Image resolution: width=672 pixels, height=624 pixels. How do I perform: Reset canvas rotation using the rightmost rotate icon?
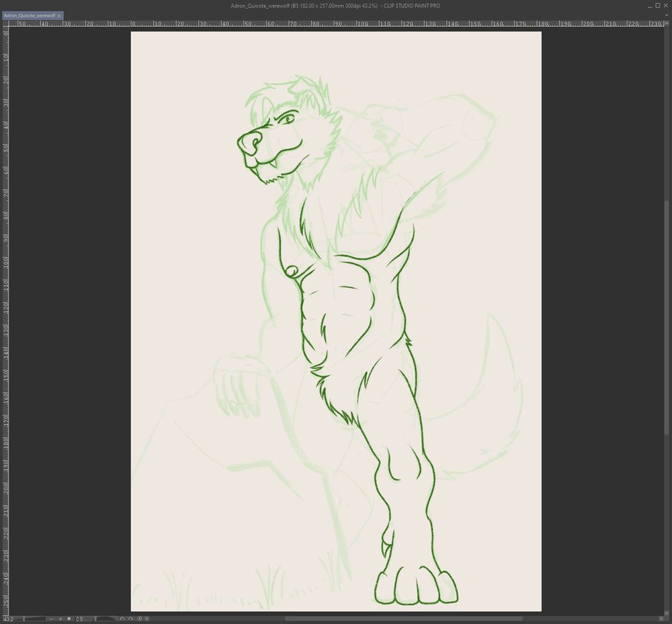tap(139, 619)
